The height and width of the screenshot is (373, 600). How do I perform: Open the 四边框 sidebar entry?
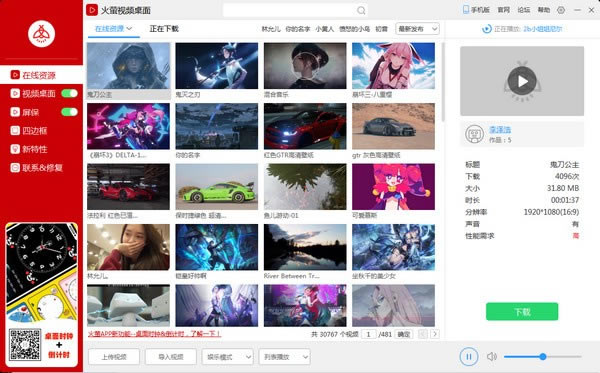click(34, 130)
